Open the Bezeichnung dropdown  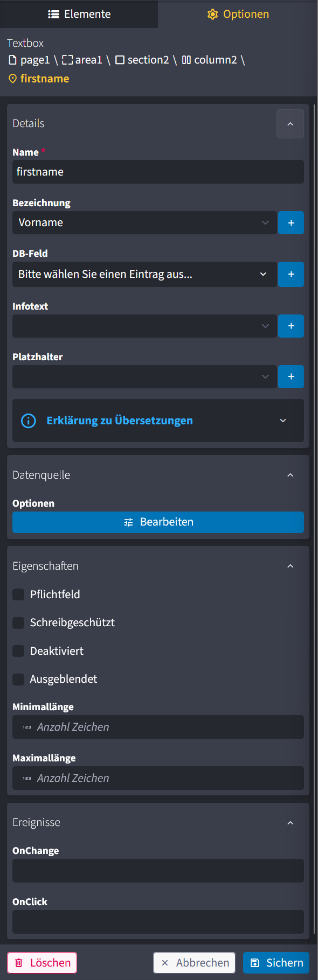[x=144, y=222]
